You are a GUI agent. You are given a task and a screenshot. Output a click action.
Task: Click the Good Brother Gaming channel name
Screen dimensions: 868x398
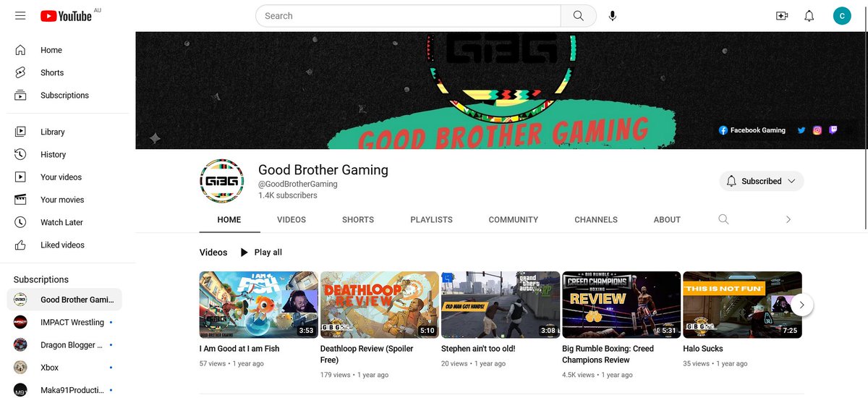click(323, 170)
